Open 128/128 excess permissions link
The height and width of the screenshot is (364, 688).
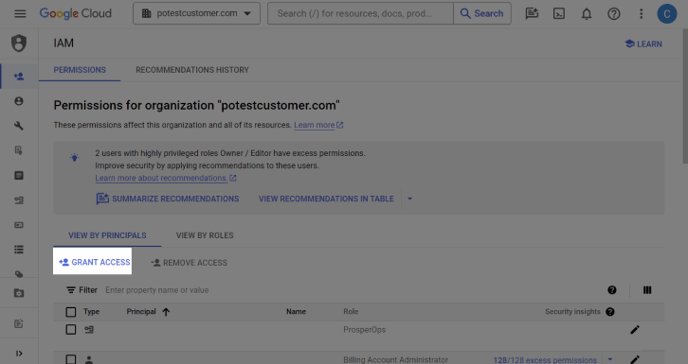tap(545, 360)
